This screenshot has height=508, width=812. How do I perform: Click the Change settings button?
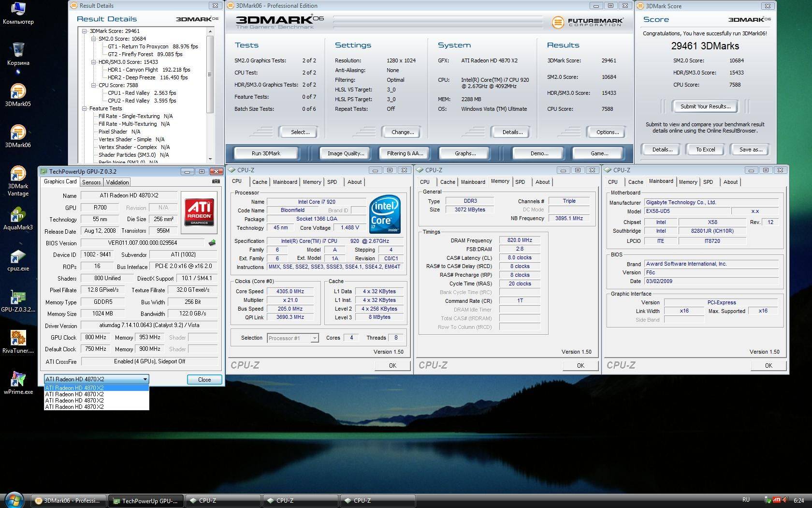click(402, 132)
